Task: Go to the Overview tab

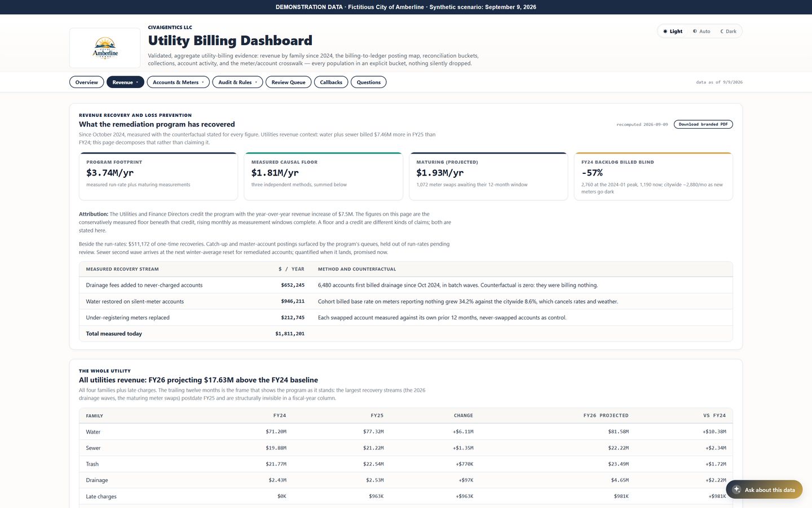Action: (87, 82)
